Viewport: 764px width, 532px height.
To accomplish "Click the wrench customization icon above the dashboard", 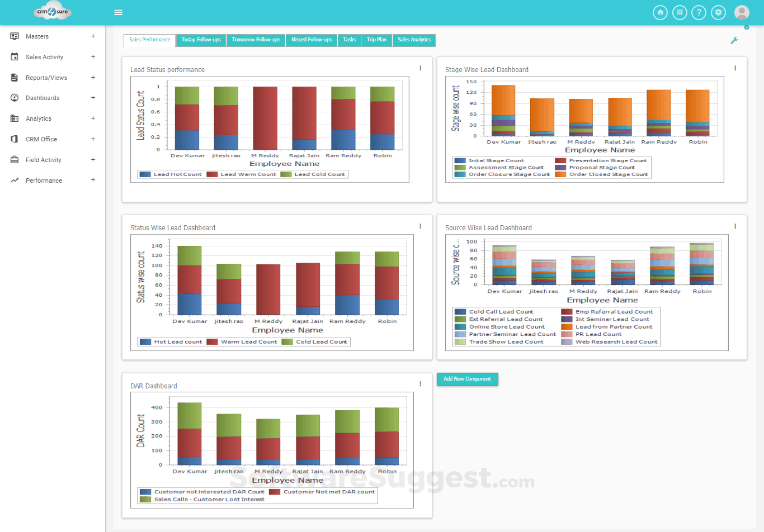I will click(x=735, y=40).
